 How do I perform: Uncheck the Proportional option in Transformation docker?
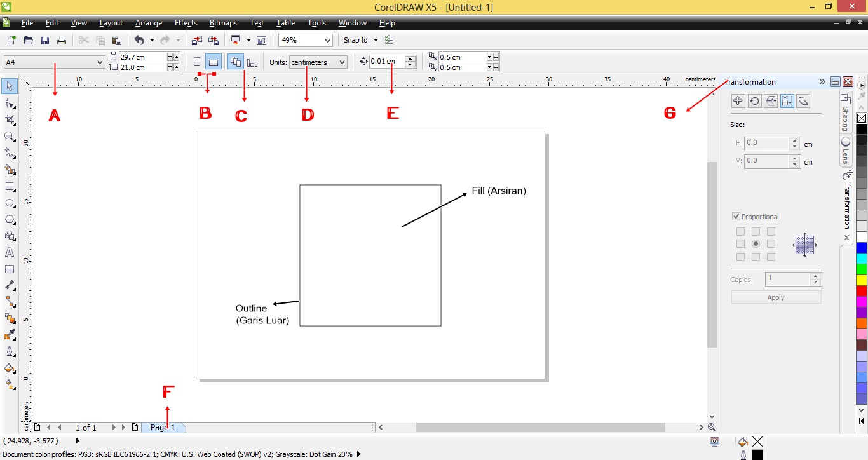click(x=736, y=216)
